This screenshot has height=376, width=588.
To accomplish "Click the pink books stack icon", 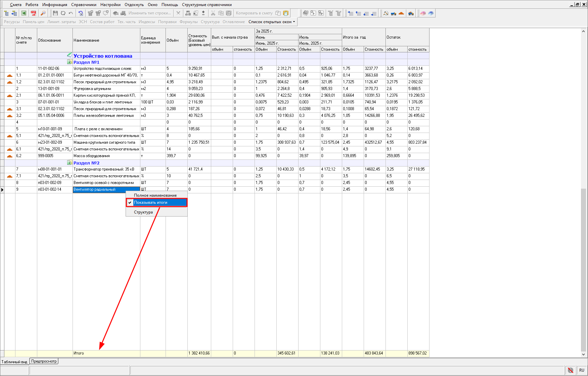I will 423,13.
